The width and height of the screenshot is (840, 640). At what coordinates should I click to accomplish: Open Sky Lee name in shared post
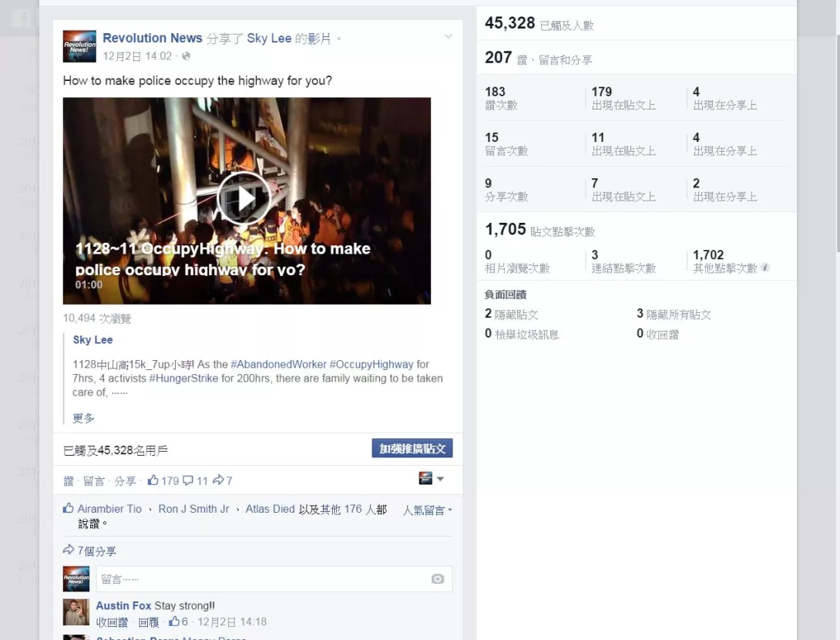92,340
